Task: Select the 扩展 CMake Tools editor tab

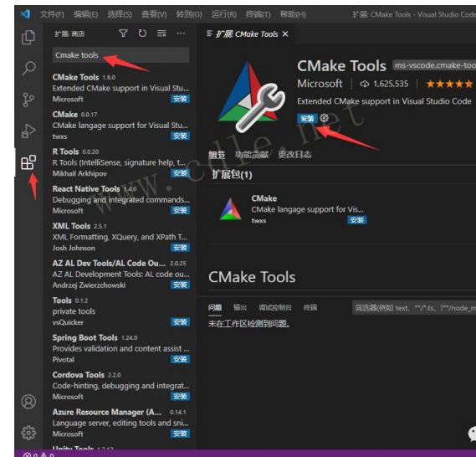Action: tap(245, 34)
